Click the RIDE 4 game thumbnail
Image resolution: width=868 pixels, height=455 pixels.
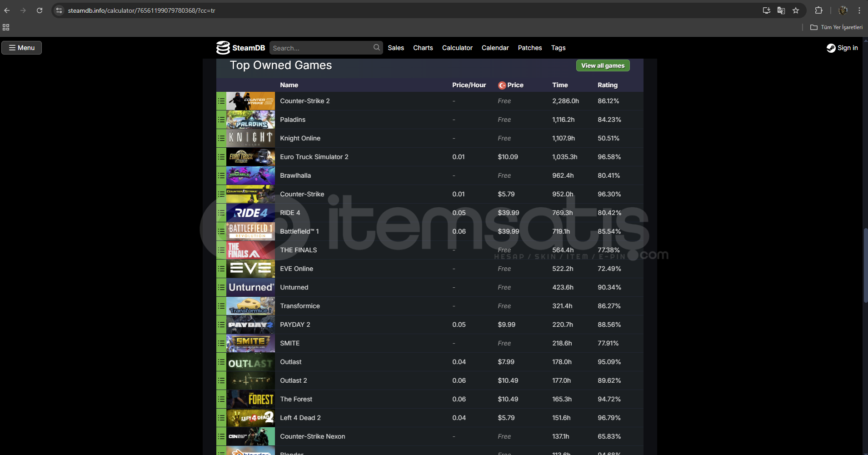pos(250,213)
